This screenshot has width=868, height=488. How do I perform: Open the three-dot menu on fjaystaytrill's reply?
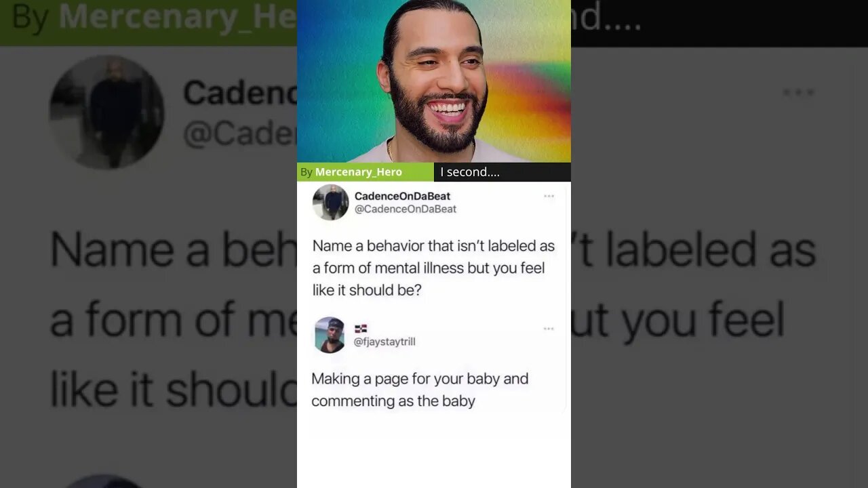549,329
